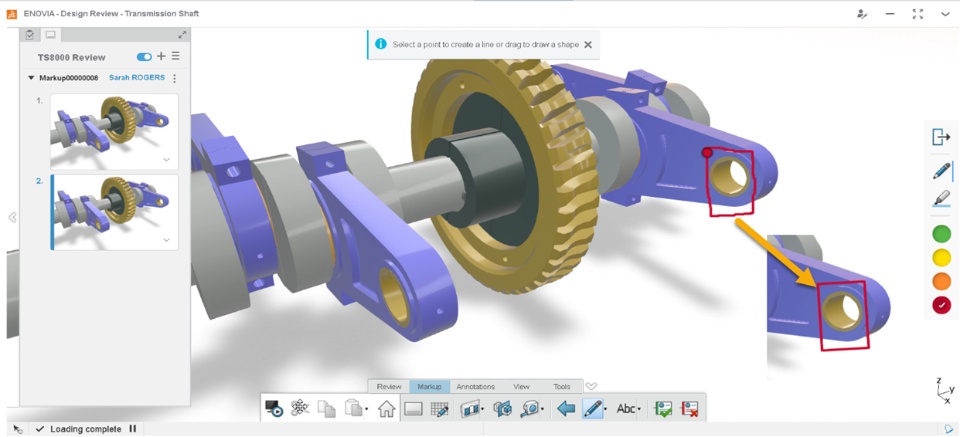Image resolution: width=960 pixels, height=437 pixels.
Task: Switch to the checklist panel tab
Action: click(x=30, y=35)
